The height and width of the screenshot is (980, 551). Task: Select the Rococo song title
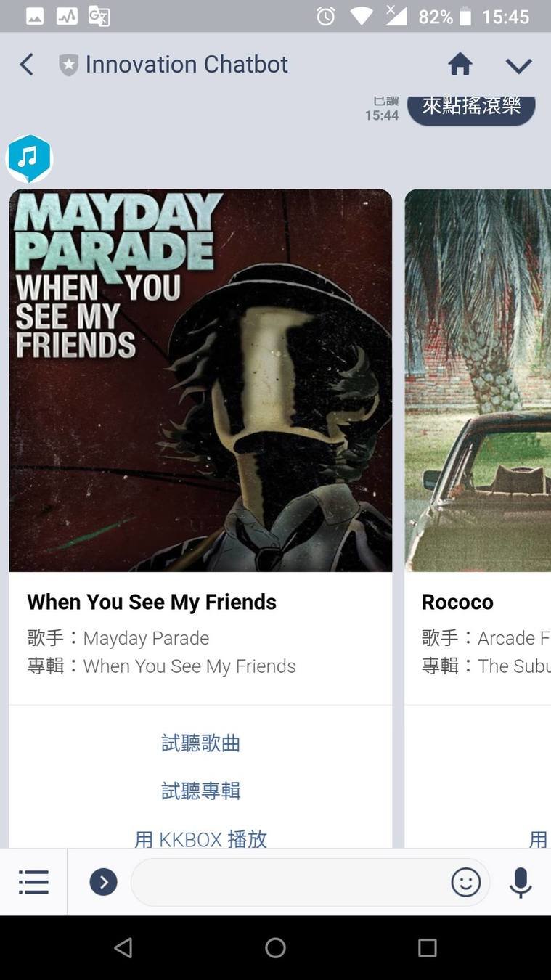[457, 602]
